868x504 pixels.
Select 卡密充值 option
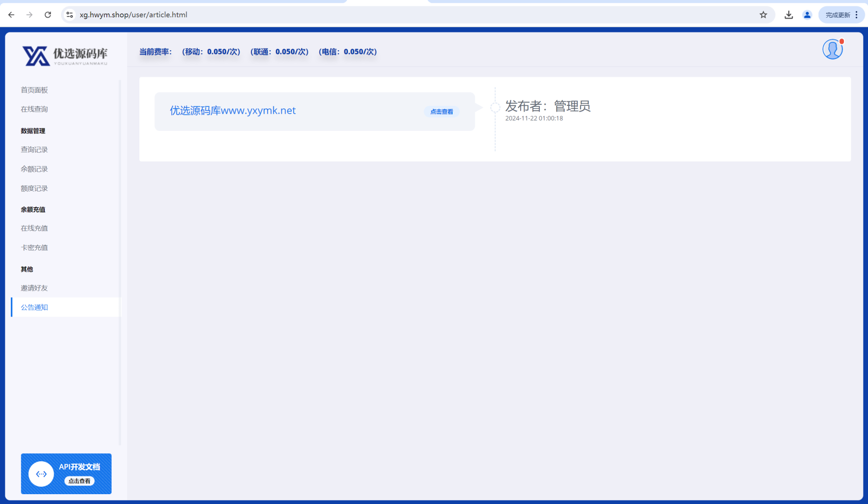click(34, 247)
